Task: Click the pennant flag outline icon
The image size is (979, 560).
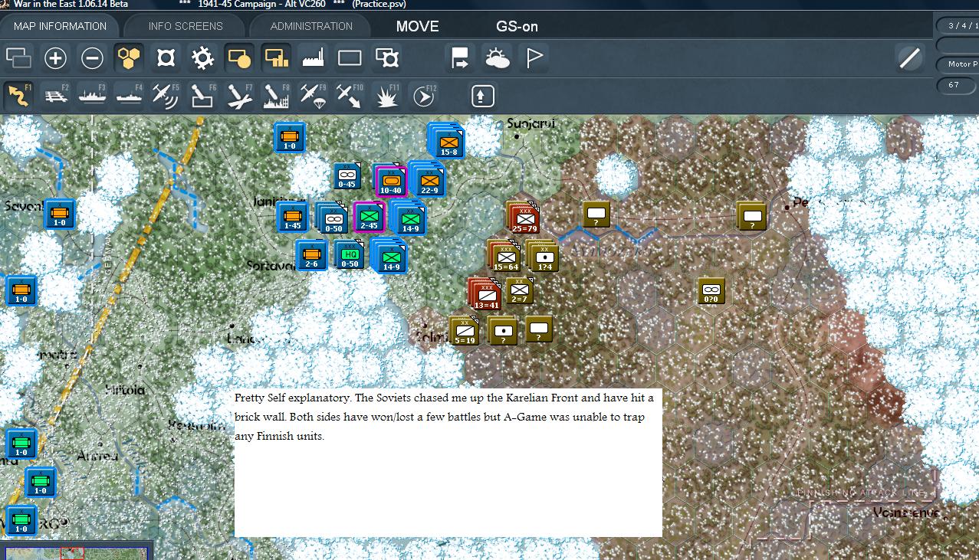Action: 534,58
